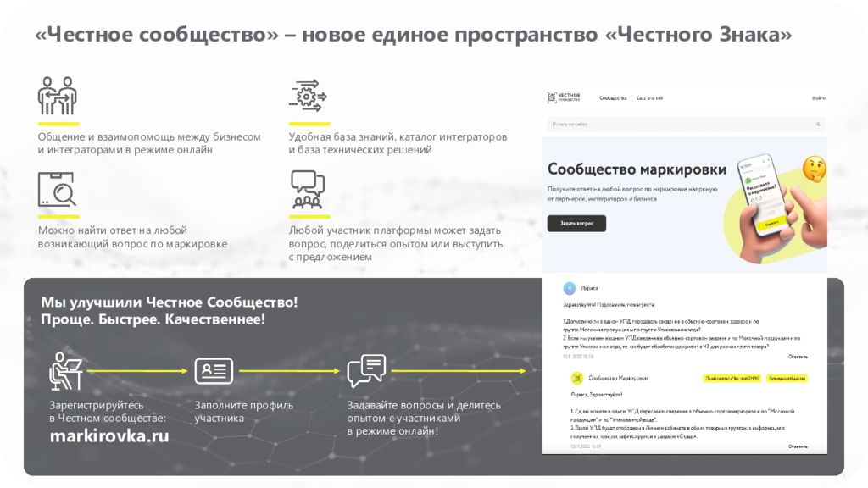The image size is (868, 488).
Task: Open the 'Сообщество' menu item in site header
Action: 613,98
